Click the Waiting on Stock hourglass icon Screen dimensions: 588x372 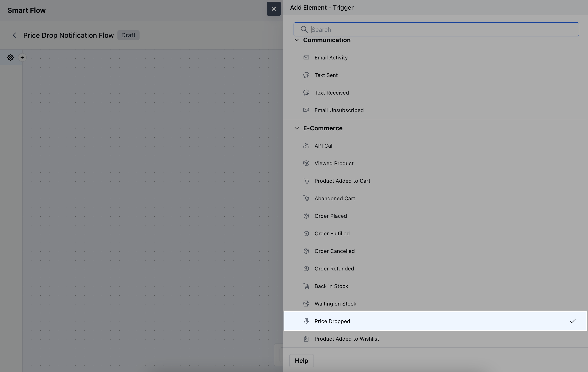(306, 304)
